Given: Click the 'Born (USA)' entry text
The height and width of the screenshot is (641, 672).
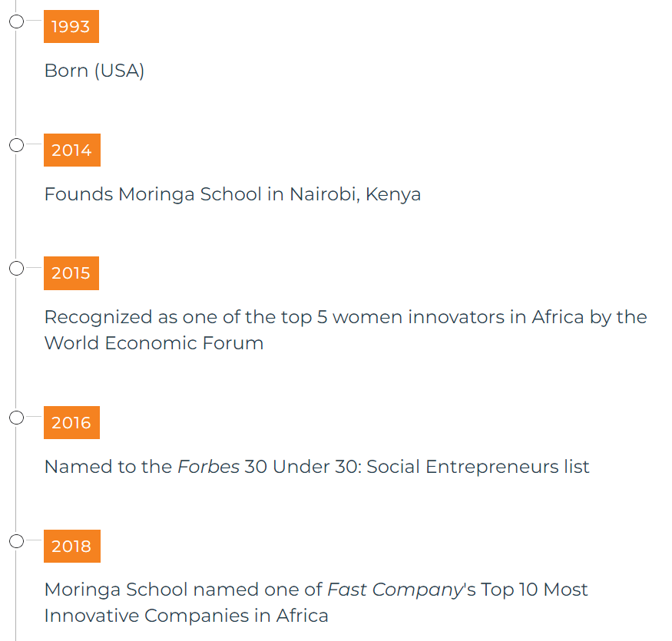Looking at the screenshot, I should (94, 71).
